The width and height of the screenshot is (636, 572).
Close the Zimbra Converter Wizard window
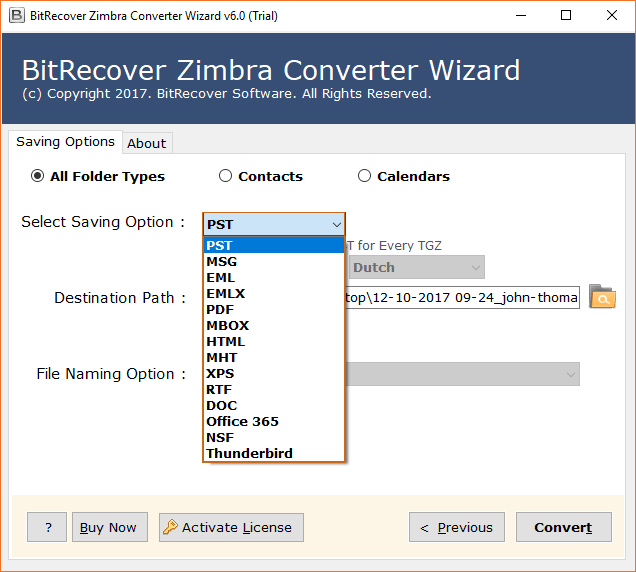click(612, 16)
